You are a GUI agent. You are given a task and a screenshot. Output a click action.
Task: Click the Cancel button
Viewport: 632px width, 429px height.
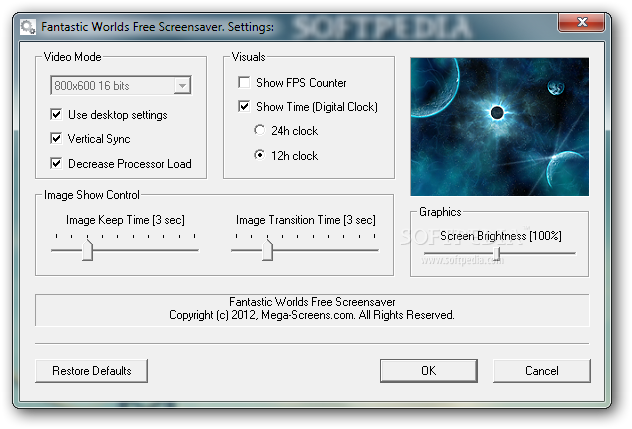point(542,371)
